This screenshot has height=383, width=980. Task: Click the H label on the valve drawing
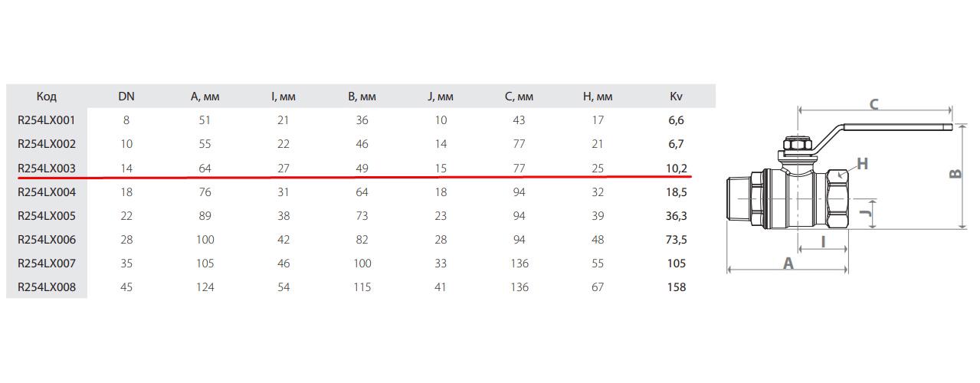862,163
